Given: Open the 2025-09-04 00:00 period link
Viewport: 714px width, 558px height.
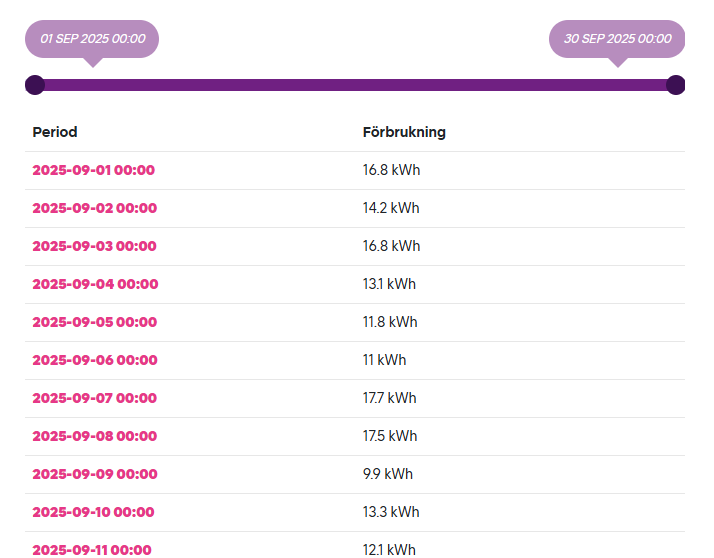Looking at the screenshot, I should 95,284.
